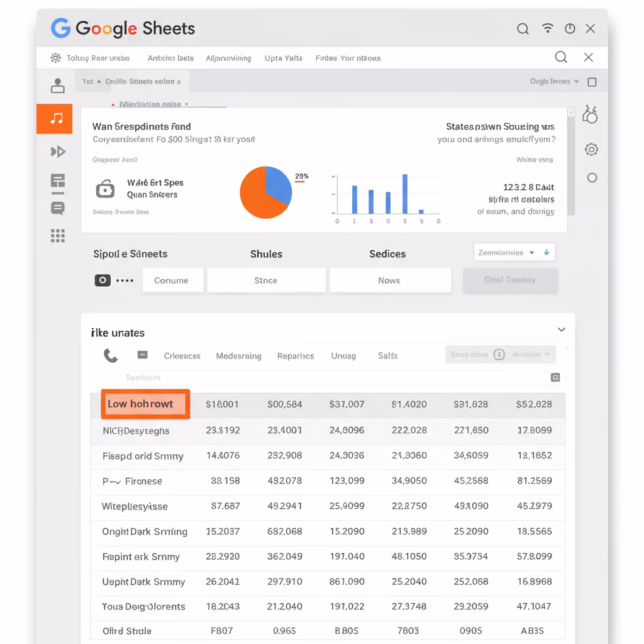Click the 25% label beside pie chart
The image size is (644, 644).
pos(301,176)
